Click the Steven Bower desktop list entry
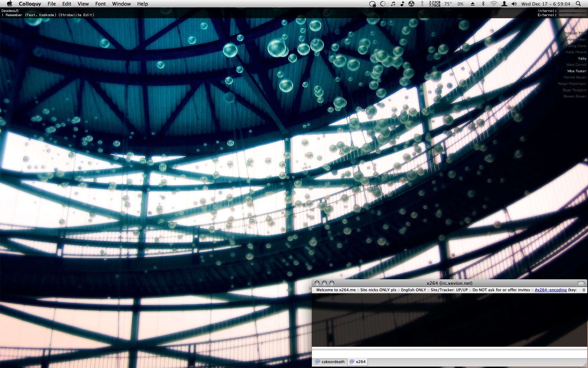 coord(575,96)
